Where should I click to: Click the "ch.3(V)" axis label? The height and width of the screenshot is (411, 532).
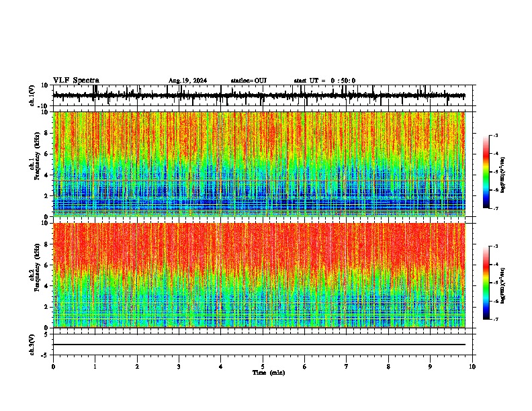click(32, 345)
